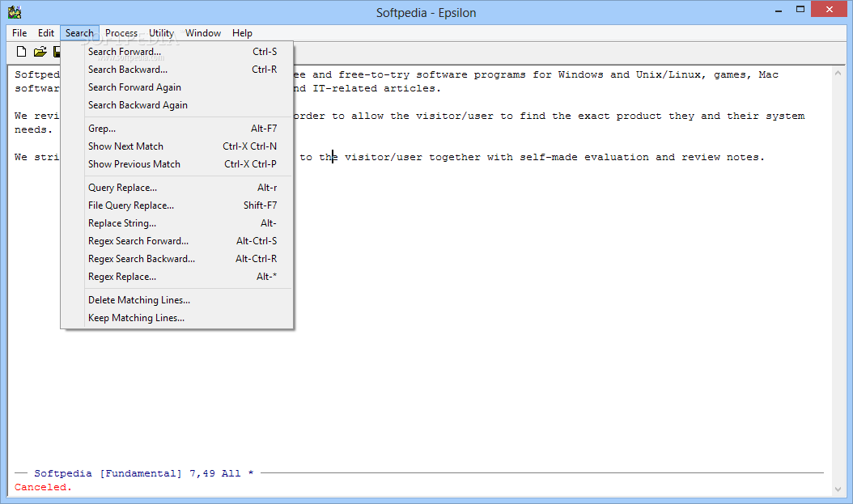Screen dimensions: 853x504
Task: Open the File menu
Action: tap(19, 33)
